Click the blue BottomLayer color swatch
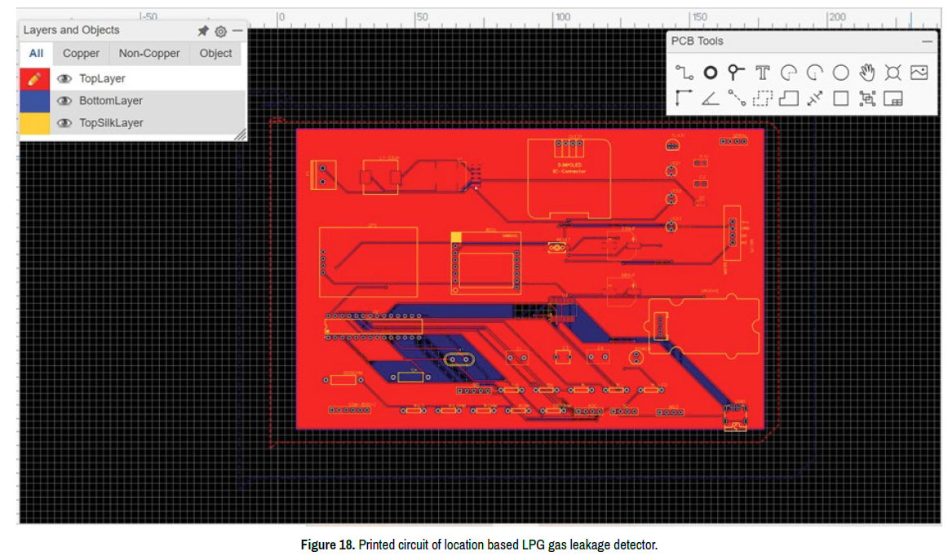 tap(34, 101)
